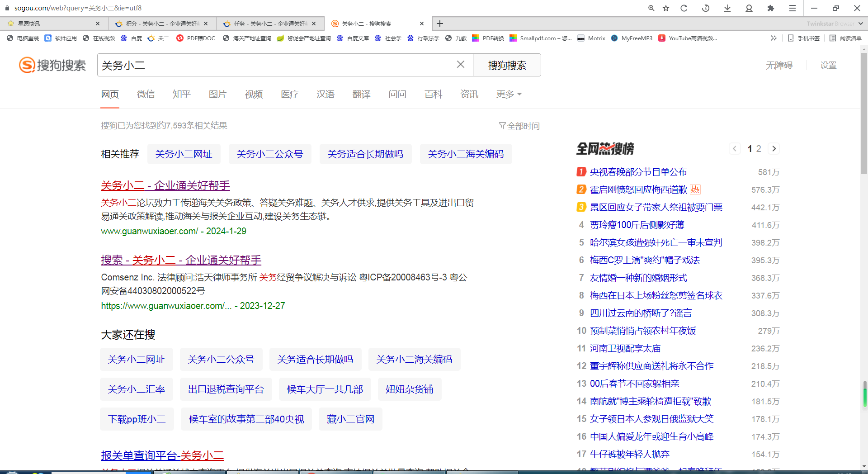Image resolution: width=868 pixels, height=474 pixels.
Task: Open the 贸促会产地证查询 bookmark
Action: pos(304,38)
